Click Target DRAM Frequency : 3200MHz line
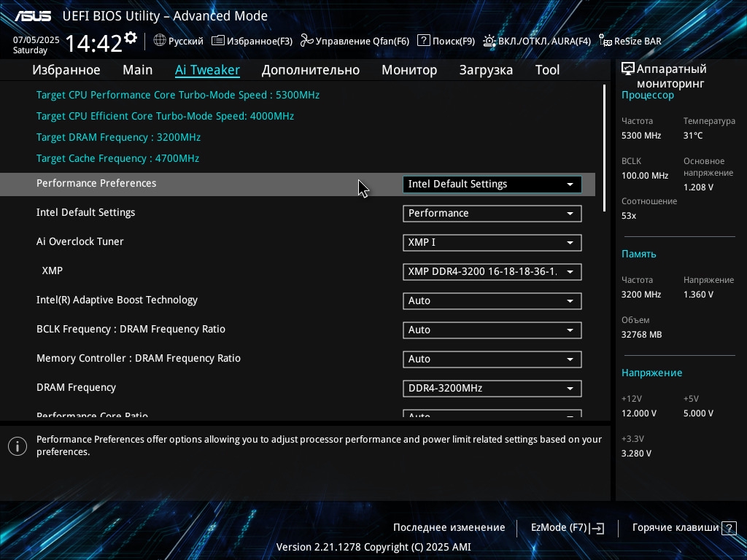 (x=118, y=137)
